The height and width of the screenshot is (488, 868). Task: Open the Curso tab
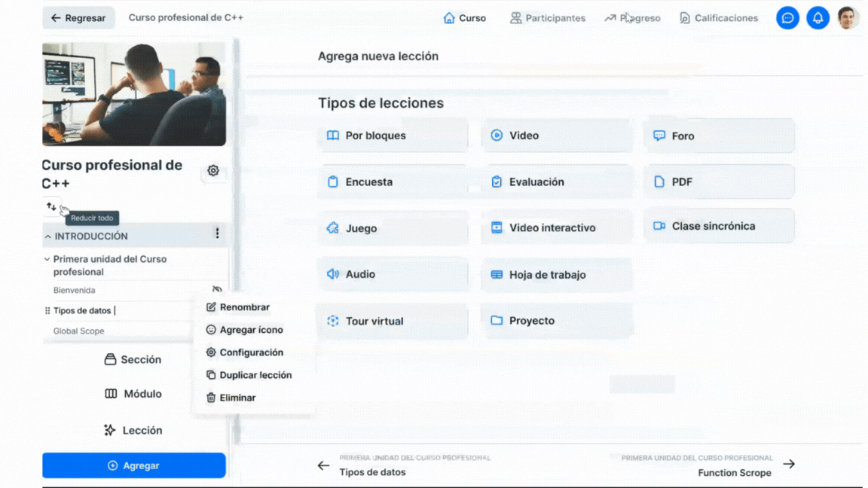tap(464, 18)
